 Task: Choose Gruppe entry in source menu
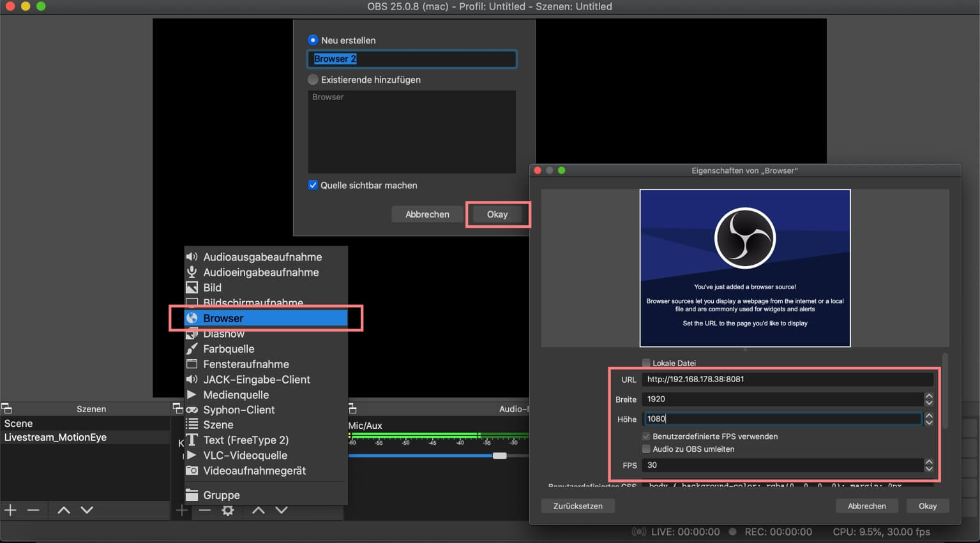(266, 495)
